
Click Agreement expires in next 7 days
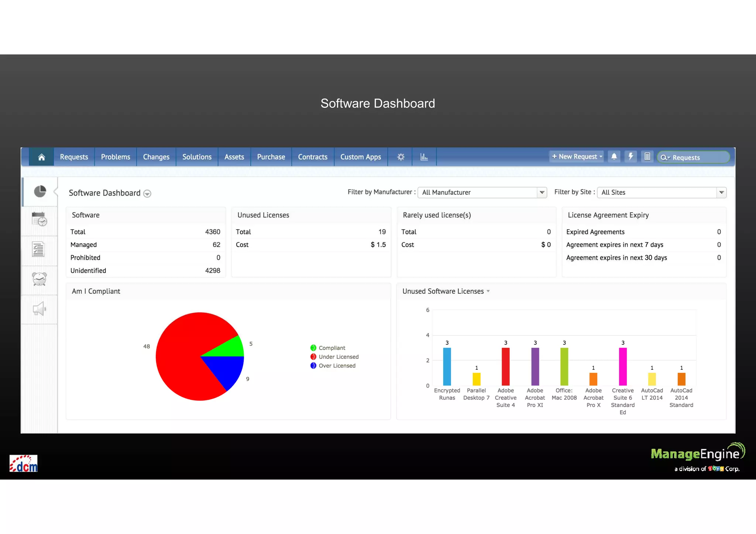644,245
